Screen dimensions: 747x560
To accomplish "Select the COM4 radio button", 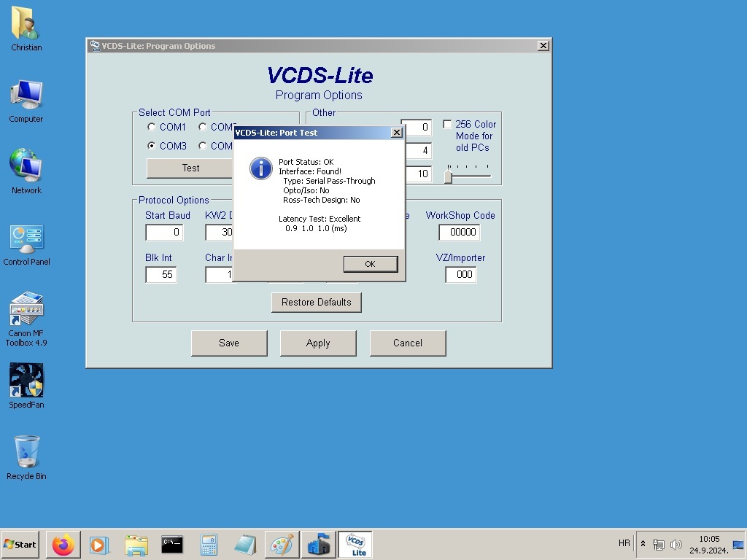I will [x=203, y=146].
